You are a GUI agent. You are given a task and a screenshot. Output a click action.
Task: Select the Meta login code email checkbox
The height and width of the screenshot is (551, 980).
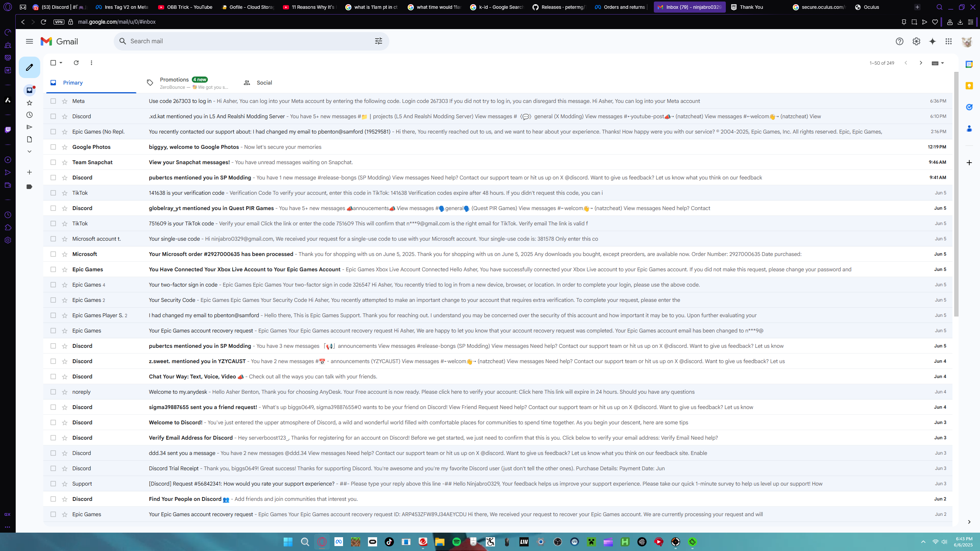(53, 101)
